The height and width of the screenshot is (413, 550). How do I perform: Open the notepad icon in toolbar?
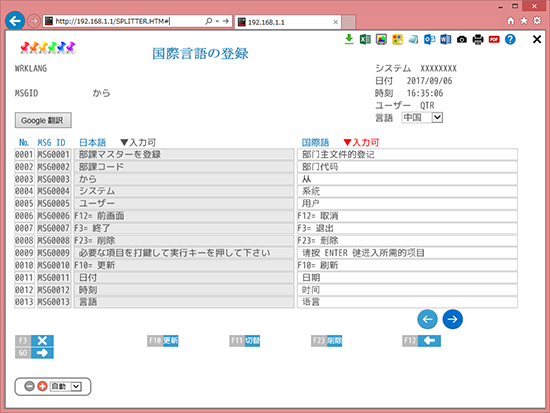[414, 39]
